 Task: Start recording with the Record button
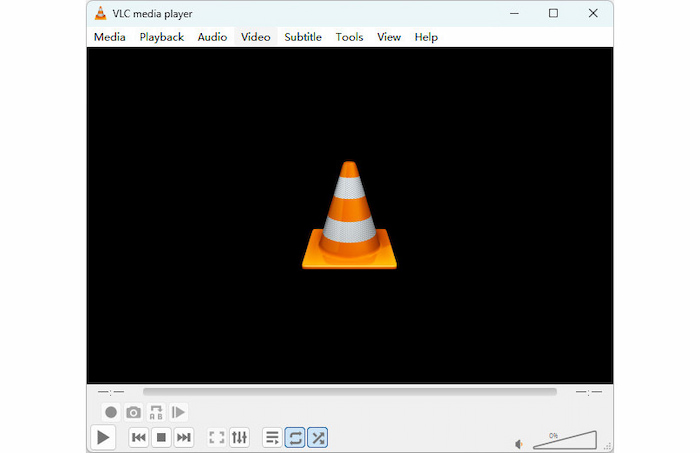click(111, 412)
